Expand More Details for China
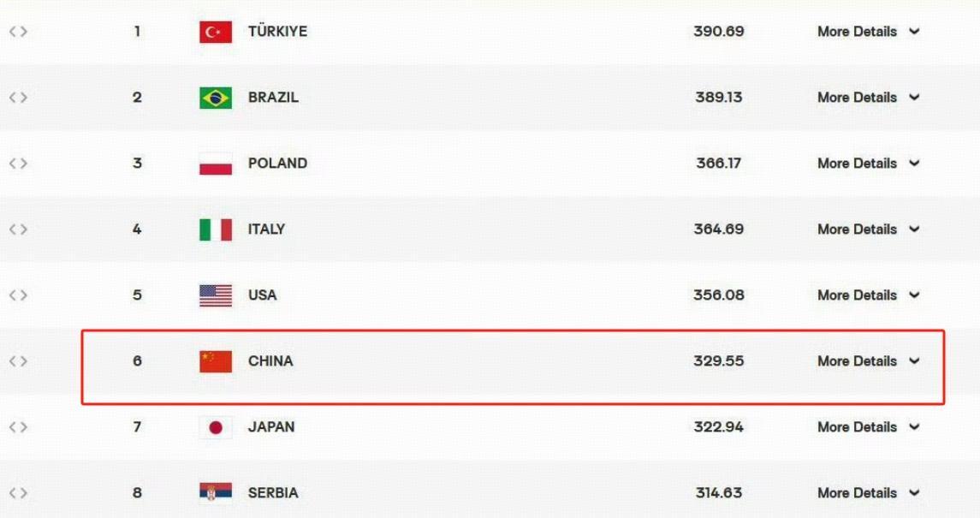 pos(867,361)
